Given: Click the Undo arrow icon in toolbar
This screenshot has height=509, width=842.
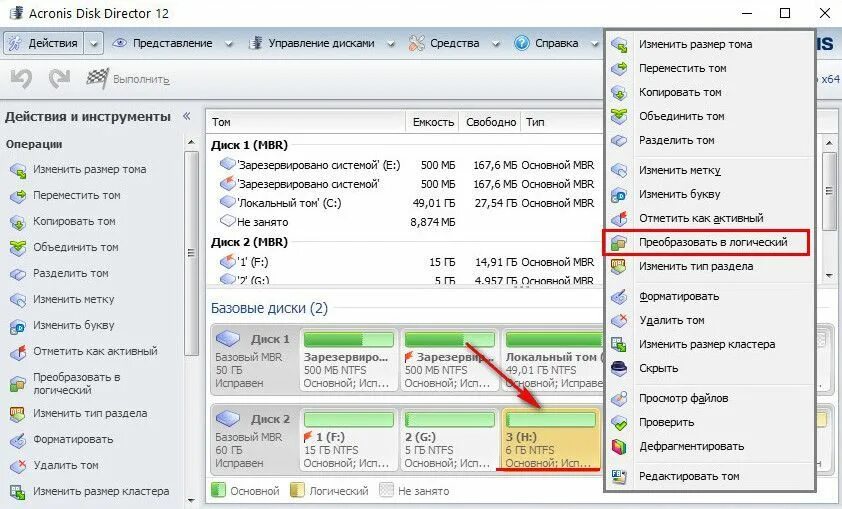Looking at the screenshot, I should (x=21, y=79).
